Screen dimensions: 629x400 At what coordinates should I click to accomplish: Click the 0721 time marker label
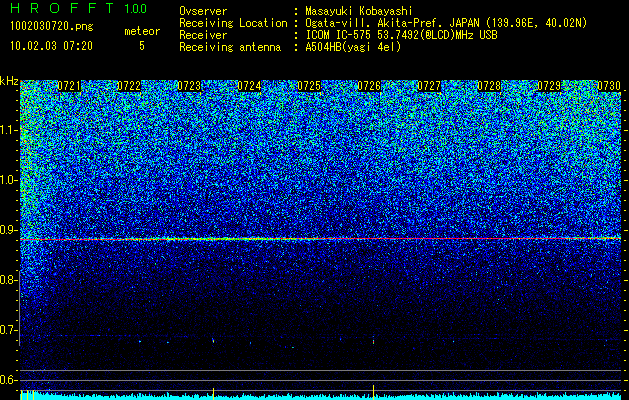tap(69, 86)
